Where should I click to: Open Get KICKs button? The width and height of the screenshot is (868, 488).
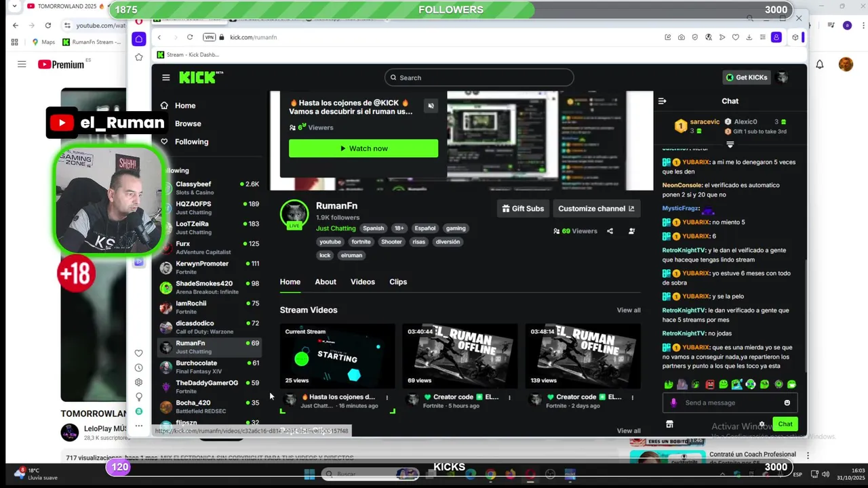click(x=746, y=77)
